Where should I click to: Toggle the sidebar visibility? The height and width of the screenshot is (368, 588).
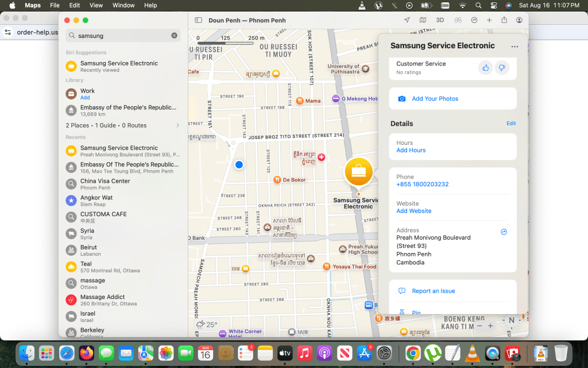[x=199, y=20]
